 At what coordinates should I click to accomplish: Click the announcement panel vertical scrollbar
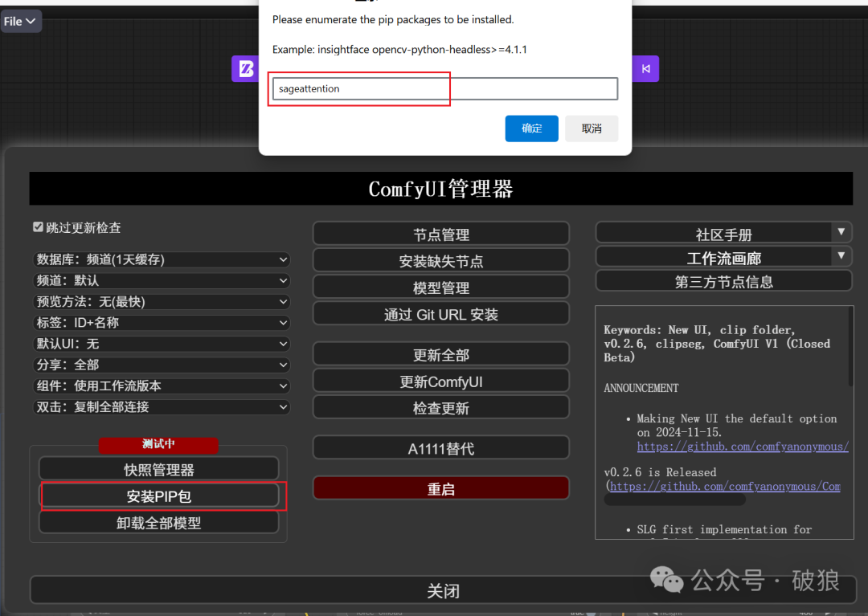851,347
